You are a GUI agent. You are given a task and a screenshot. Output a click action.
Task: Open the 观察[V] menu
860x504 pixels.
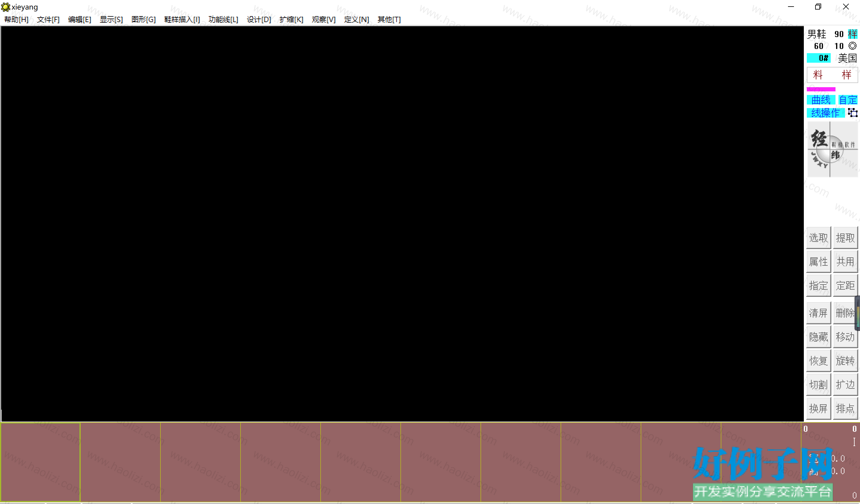point(324,19)
